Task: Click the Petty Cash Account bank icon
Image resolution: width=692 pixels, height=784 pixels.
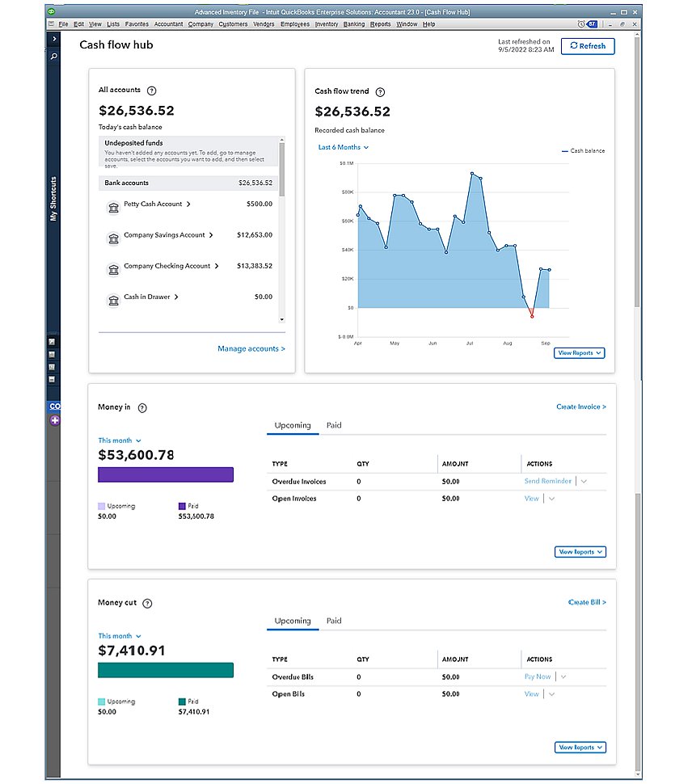Action: coord(113,205)
